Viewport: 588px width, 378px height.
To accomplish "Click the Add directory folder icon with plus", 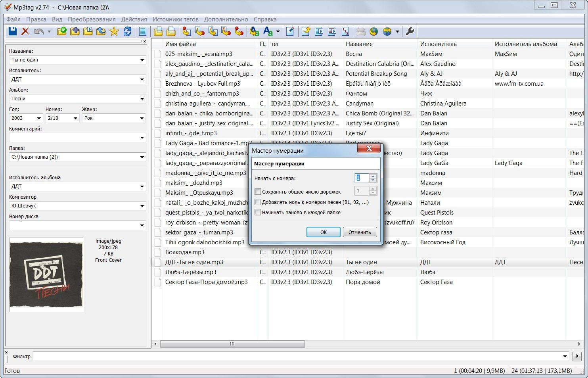I will (x=75, y=31).
